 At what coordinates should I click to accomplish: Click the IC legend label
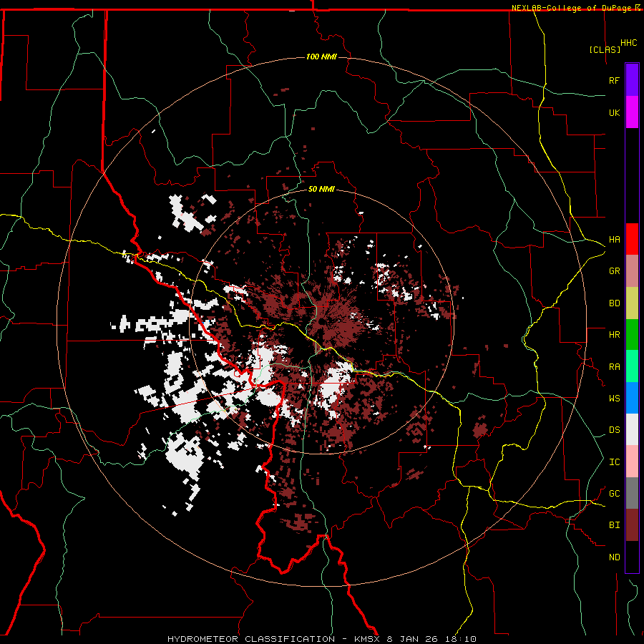pyautogui.click(x=614, y=462)
